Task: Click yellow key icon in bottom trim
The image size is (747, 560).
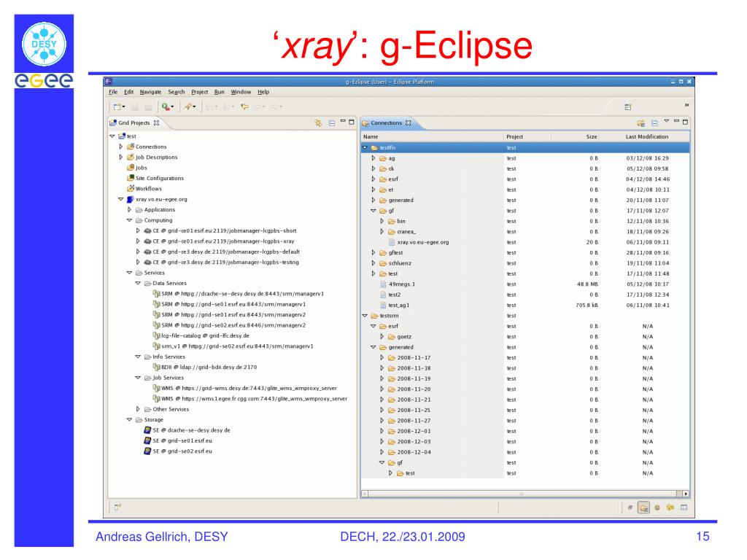Action: tap(670, 507)
